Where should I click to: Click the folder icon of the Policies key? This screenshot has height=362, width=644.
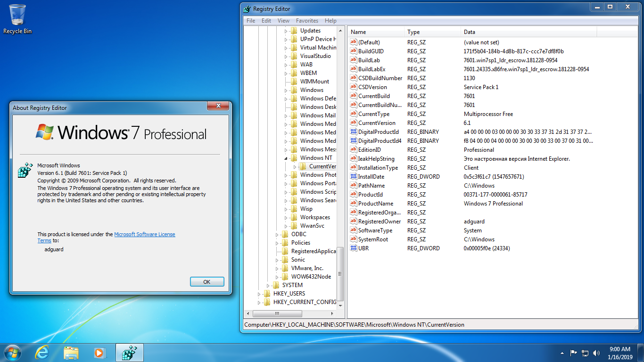coord(285,242)
